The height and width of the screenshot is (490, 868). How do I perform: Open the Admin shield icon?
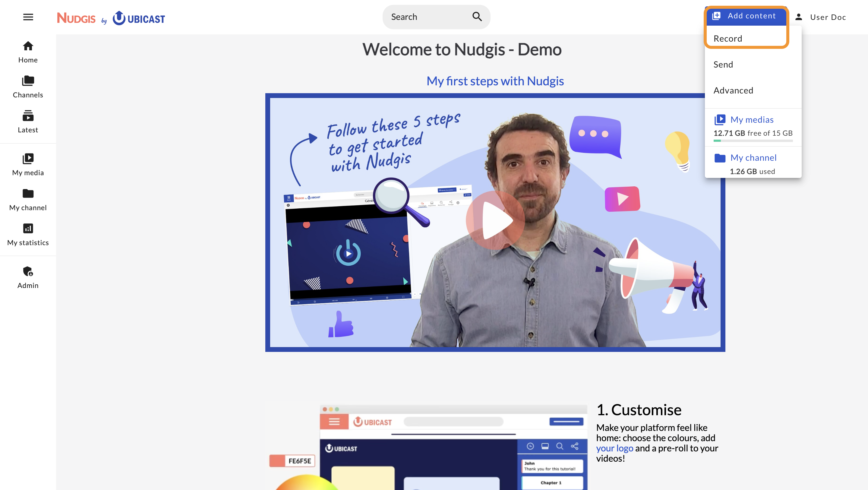tap(28, 271)
